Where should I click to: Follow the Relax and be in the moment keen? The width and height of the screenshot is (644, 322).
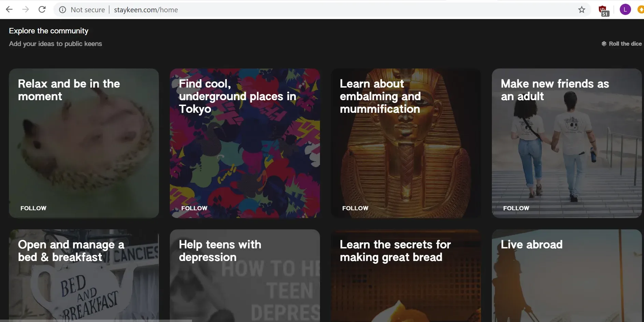33,208
